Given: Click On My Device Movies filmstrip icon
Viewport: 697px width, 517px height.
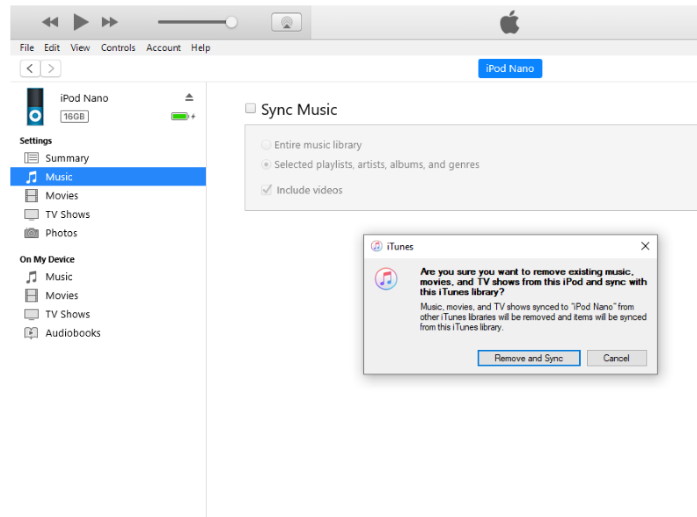Looking at the screenshot, I should [x=31, y=296].
